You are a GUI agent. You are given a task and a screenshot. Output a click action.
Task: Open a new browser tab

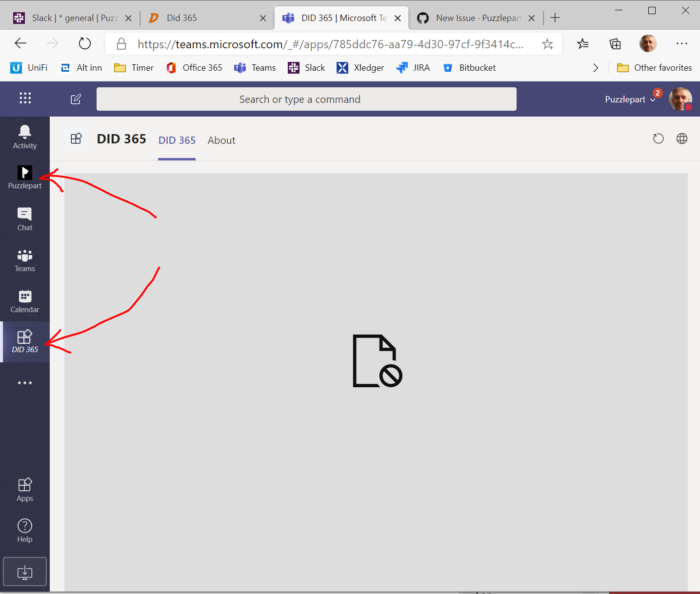tap(555, 18)
